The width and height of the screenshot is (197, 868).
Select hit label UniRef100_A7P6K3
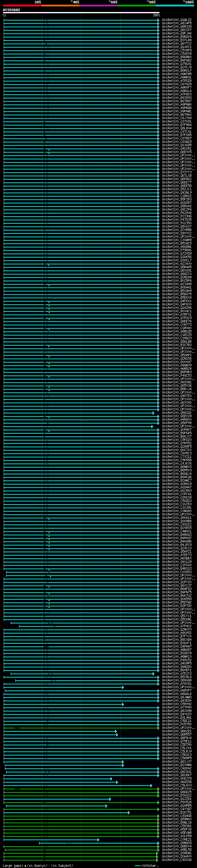[177, 94]
